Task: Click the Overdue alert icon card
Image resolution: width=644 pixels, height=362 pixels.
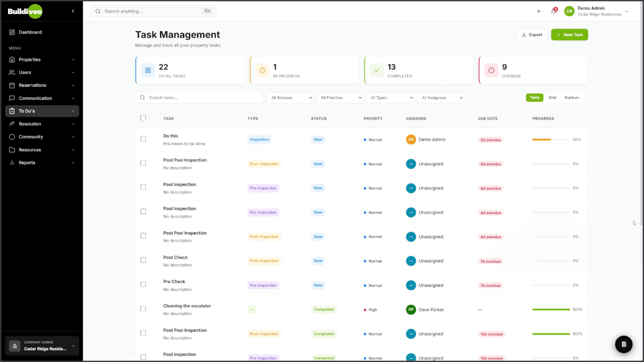Action: point(491,70)
